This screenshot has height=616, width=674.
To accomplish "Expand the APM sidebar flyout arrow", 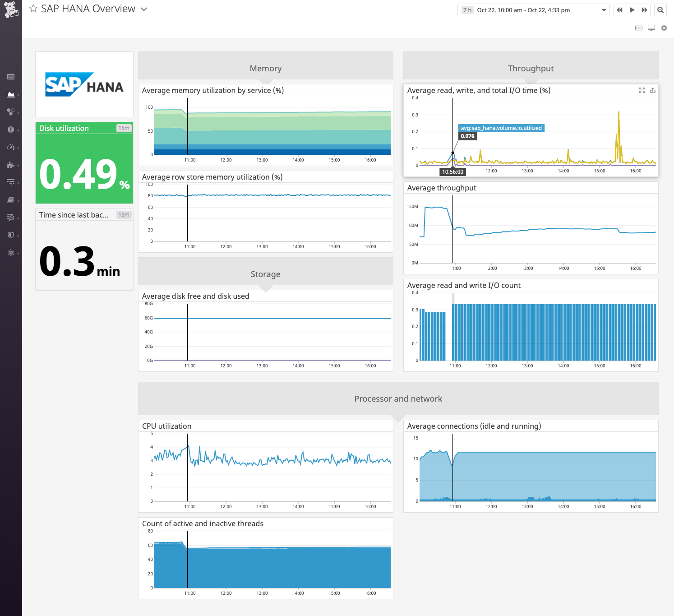I will click(x=18, y=182).
